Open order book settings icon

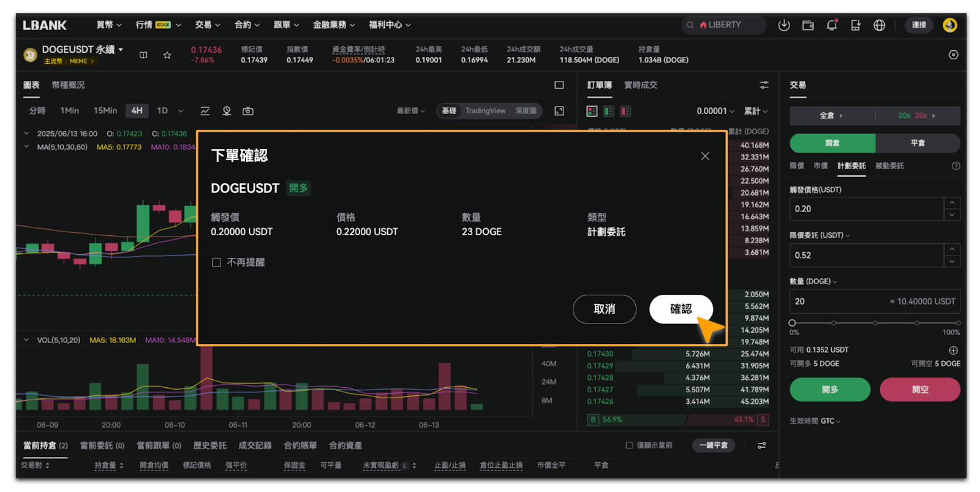[764, 85]
